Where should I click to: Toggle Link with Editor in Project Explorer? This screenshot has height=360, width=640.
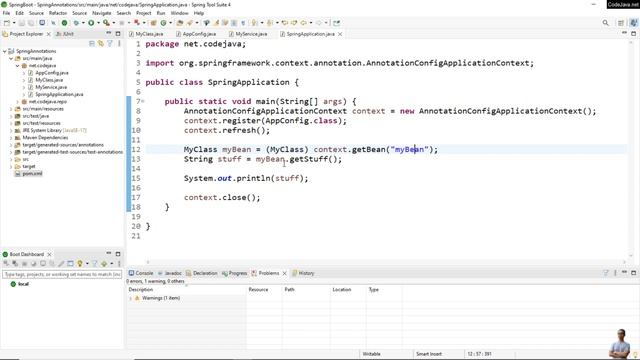tap(101, 43)
